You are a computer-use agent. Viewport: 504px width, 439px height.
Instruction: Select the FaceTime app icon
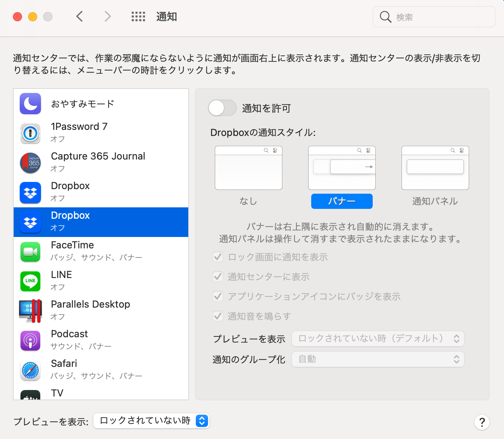tap(30, 252)
